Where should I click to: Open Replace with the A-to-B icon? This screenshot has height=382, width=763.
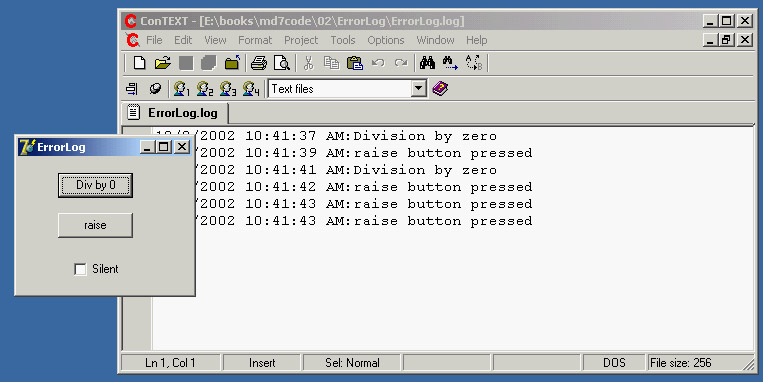pos(473,63)
